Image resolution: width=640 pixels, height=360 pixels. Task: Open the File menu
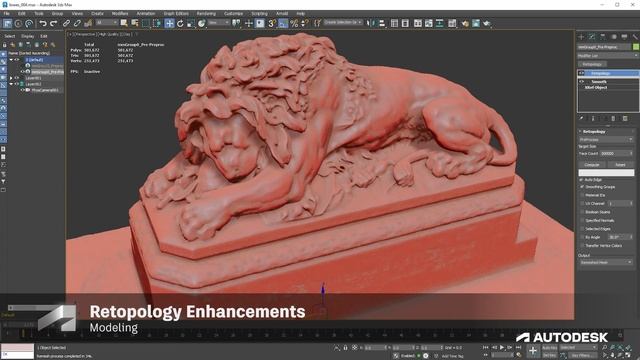pyautogui.click(x=7, y=13)
